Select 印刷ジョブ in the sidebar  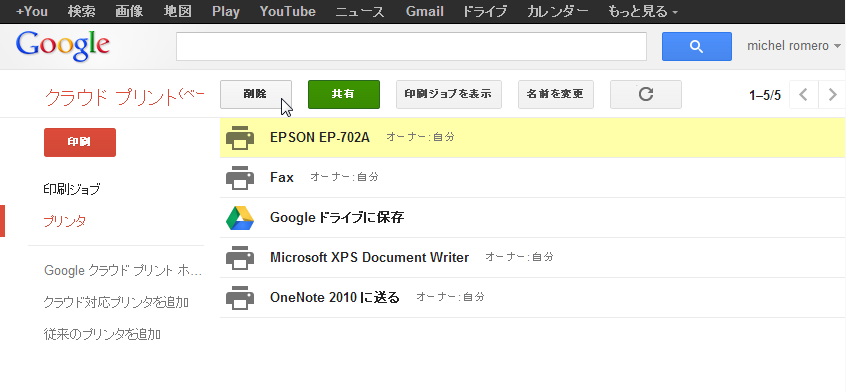[72, 189]
